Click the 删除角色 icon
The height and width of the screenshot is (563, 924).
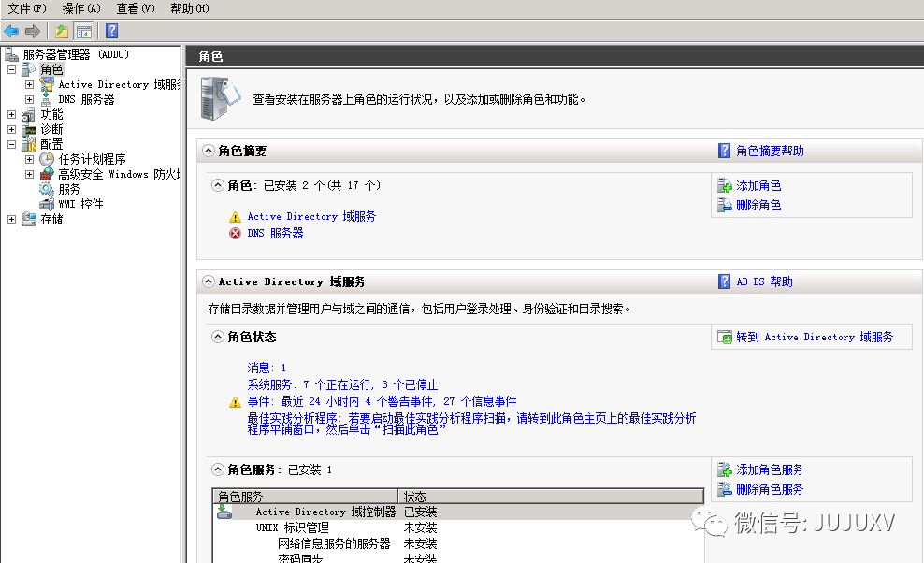click(x=724, y=205)
